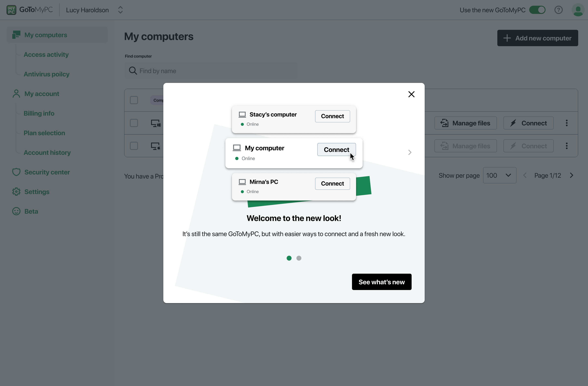Click Connect for Mirna's PC
Screen dimensions: 588x386
pyautogui.click(x=333, y=184)
